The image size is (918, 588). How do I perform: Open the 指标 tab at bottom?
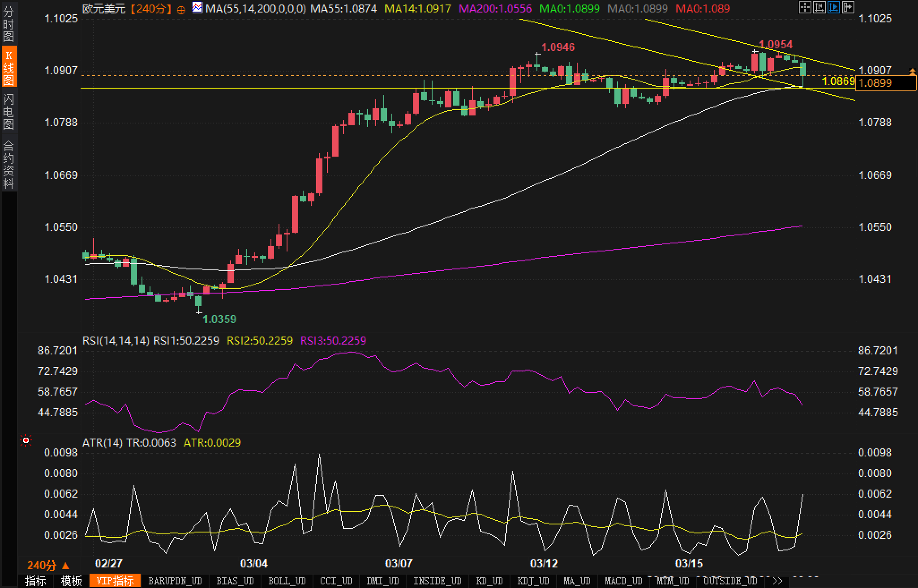coord(35,581)
